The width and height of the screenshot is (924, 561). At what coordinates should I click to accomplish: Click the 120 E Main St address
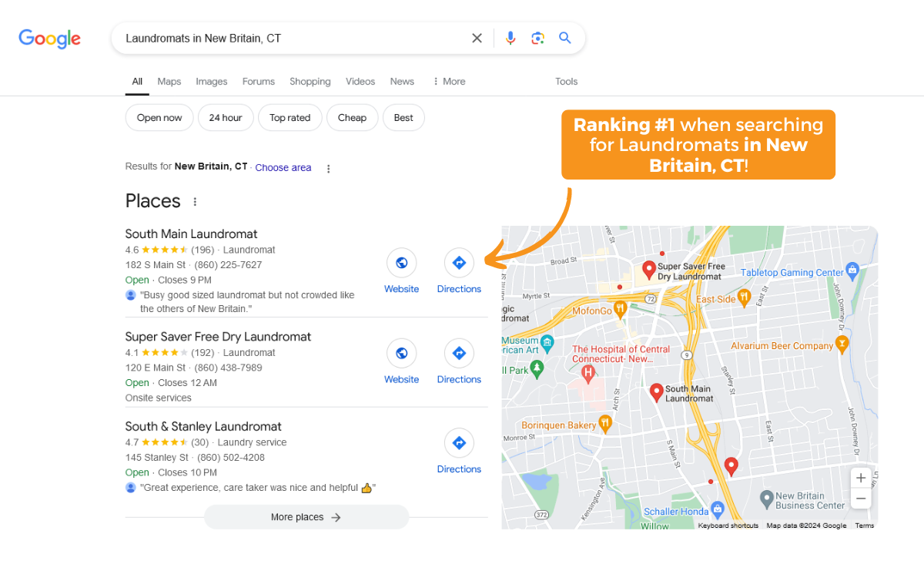(x=156, y=368)
